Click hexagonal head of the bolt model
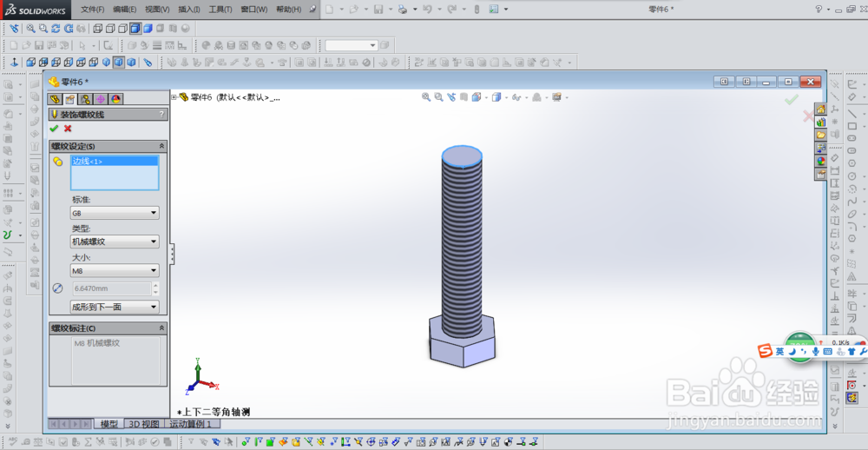 463,342
